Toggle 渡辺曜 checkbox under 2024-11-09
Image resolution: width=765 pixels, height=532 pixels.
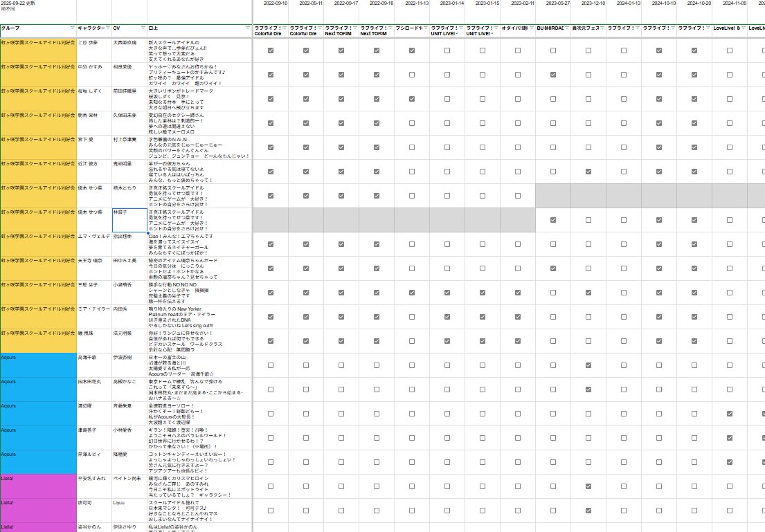[x=730, y=414]
